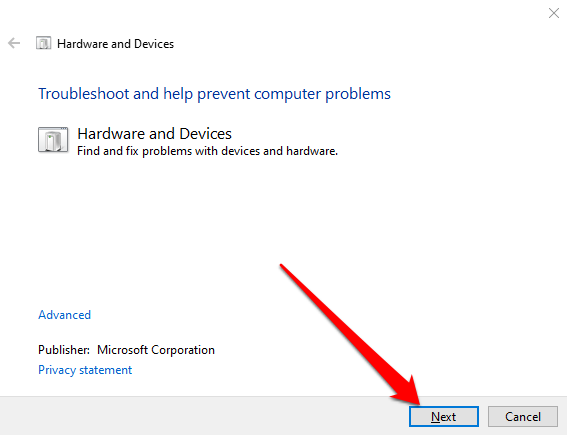Image resolution: width=567 pixels, height=435 pixels.
Task: Click the red arrow annotation's tail
Action: pyautogui.click(x=284, y=268)
